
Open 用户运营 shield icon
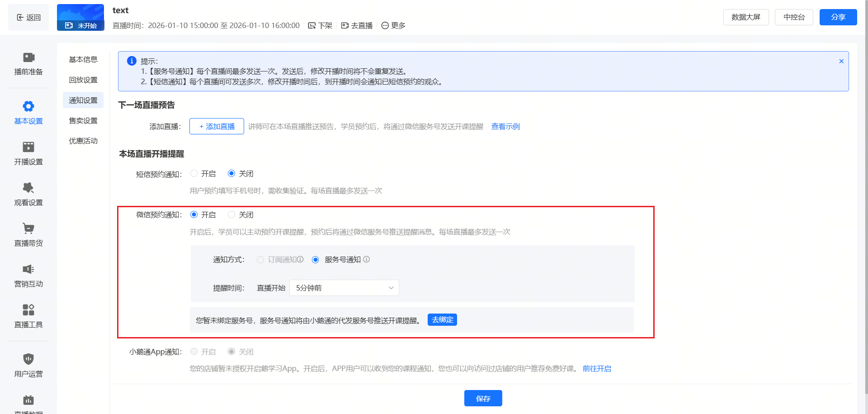(28, 359)
